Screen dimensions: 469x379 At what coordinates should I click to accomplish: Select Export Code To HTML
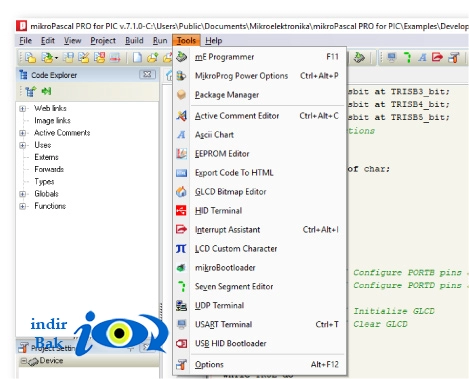point(260,173)
